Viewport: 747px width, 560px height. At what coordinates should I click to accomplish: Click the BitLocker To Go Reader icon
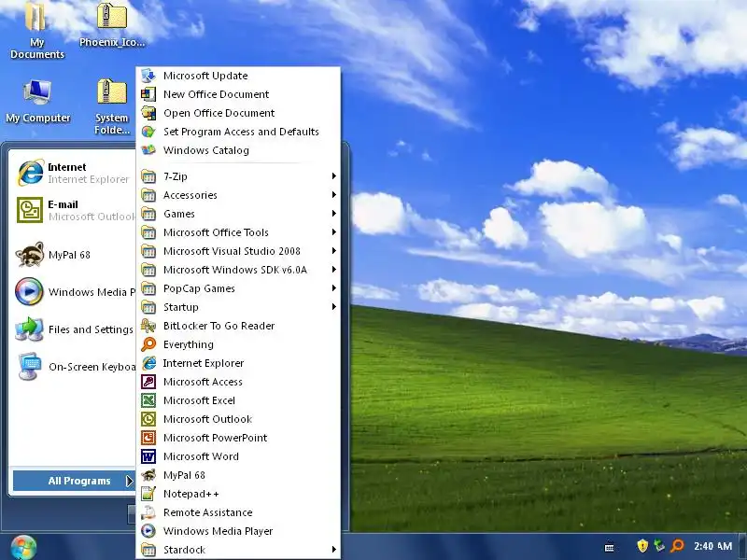148,326
